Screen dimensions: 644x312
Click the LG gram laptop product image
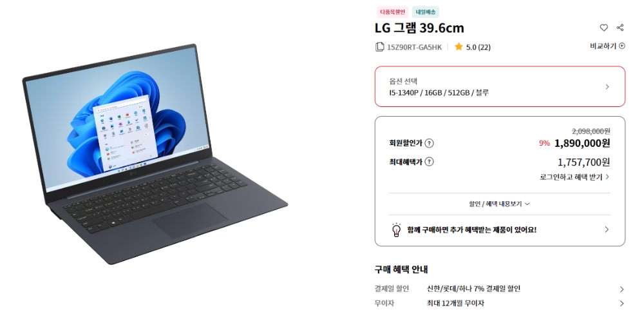155,153
